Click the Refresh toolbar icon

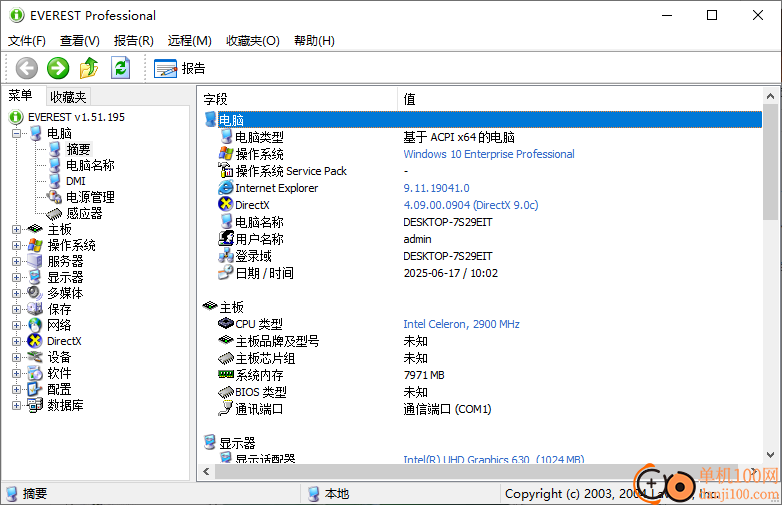click(x=120, y=68)
